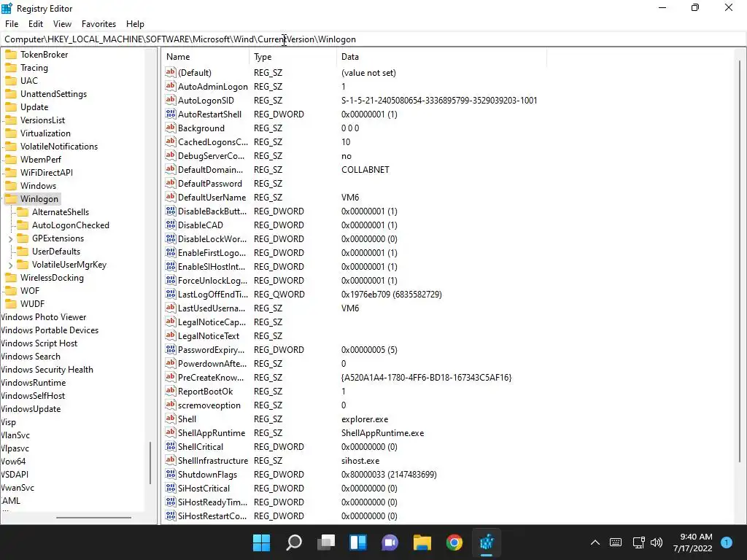Select the Windows Script Host key
Viewport: 747px width, 560px height.
click(39, 343)
